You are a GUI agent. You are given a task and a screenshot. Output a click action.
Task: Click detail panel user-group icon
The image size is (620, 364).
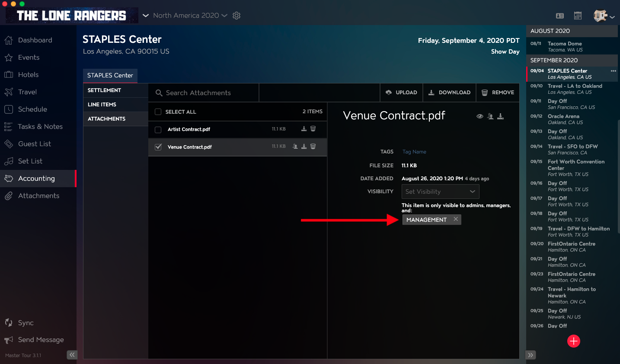[490, 116]
